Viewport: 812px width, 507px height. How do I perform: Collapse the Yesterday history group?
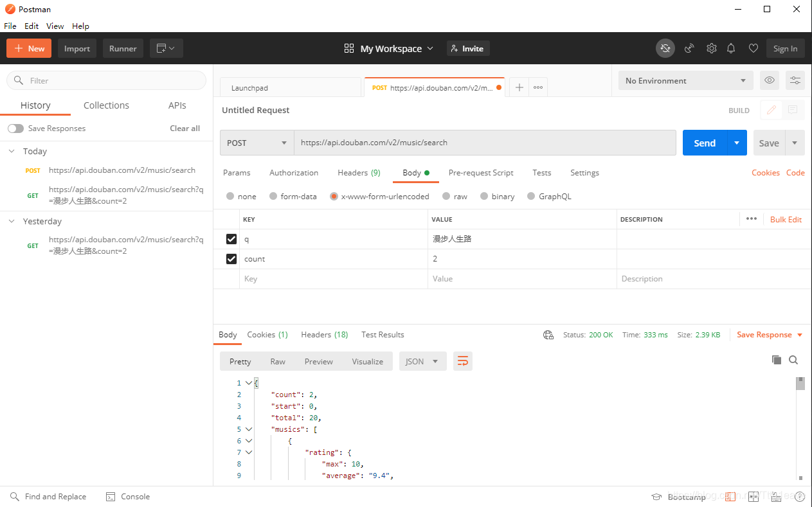pyautogui.click(x=12, y=221)
